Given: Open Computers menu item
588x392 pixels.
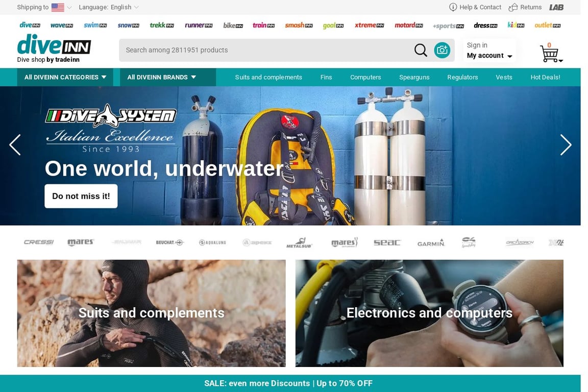Looking at the screenshot, I should click(365, 77).
